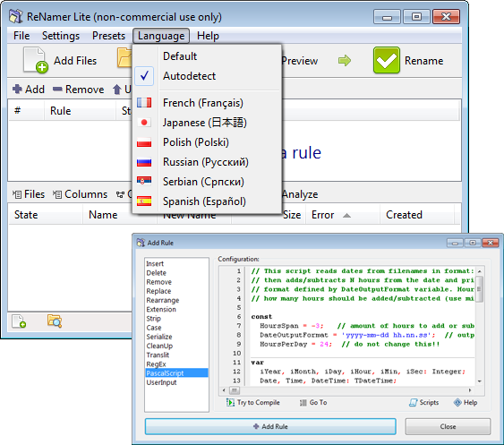Click the code editor vertical scrollbar thumb

point(479,289)
